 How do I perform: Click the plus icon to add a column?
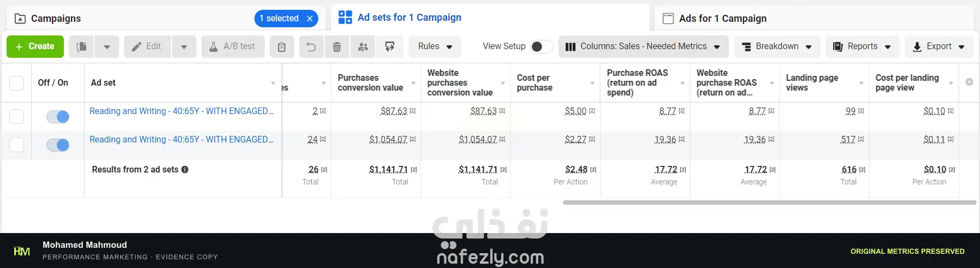tap(969, 82)
